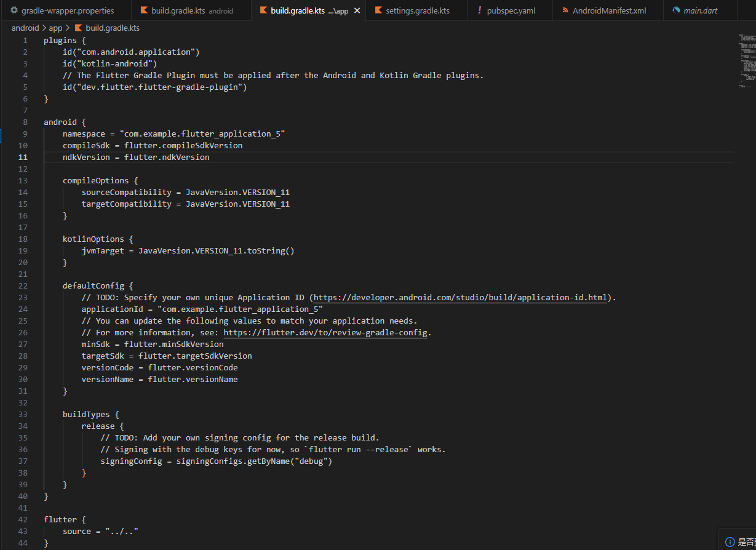This screenshot has width=756, height=550.
Task: Open the main.dart tab
Action: coord(700,10)
